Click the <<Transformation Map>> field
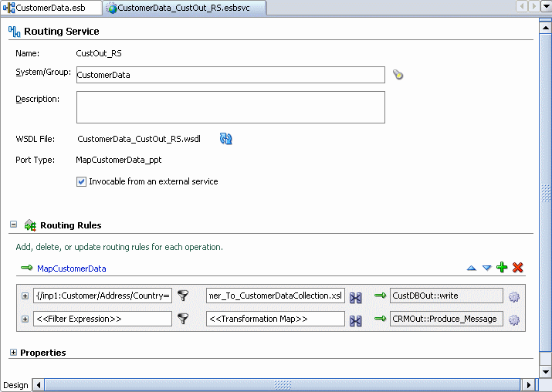The image size is (552, 392). 276,319
